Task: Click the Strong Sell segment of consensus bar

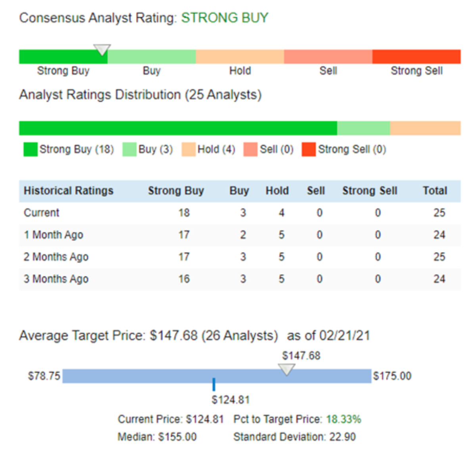Action: [416, 57]
